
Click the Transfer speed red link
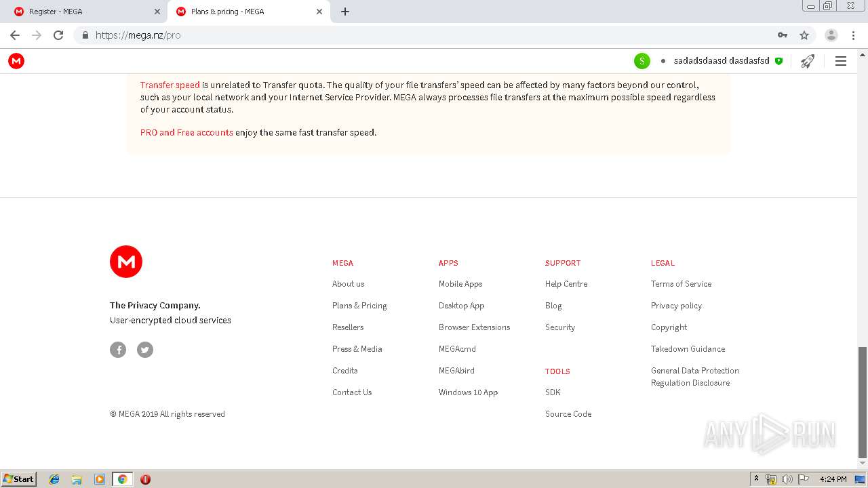point(170,85)
